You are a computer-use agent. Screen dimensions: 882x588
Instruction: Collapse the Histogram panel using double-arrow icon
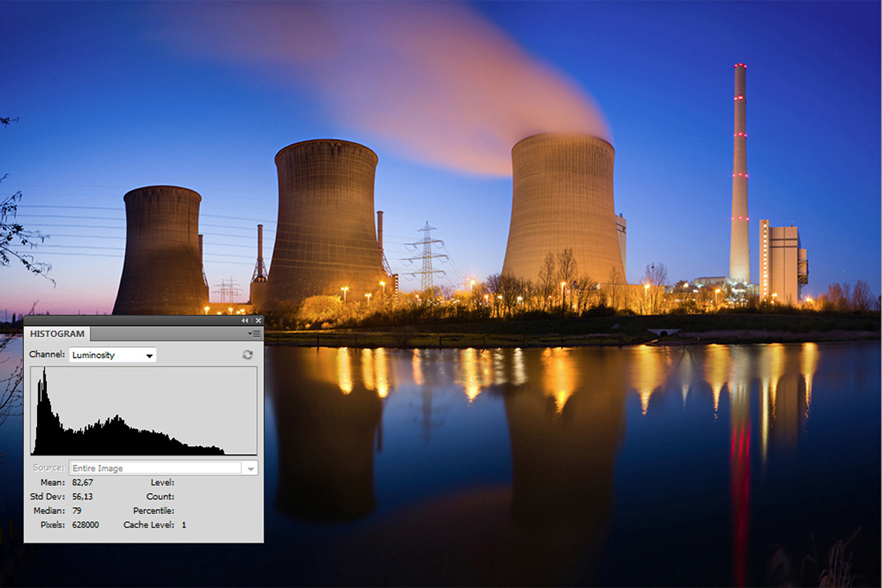(x=245, y=321)
